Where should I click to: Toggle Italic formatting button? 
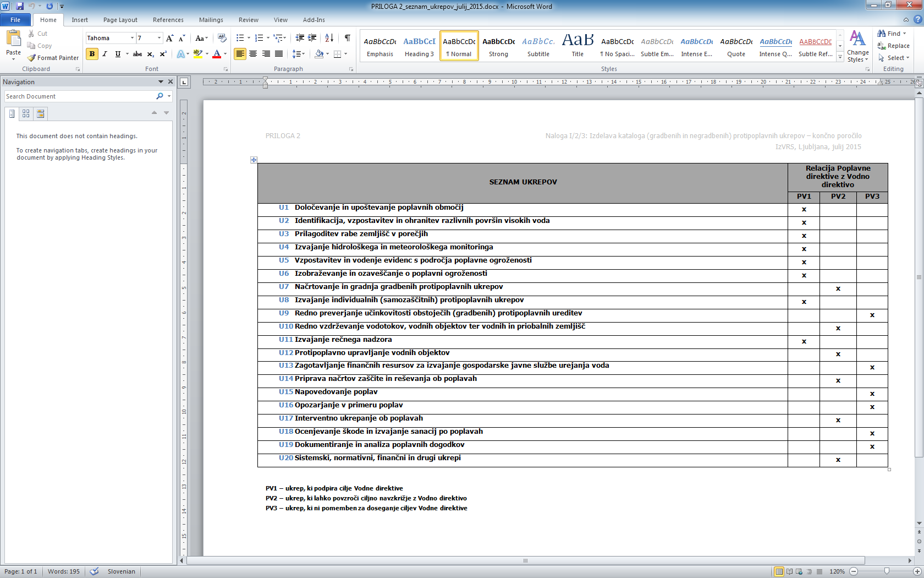pos(105,54)
